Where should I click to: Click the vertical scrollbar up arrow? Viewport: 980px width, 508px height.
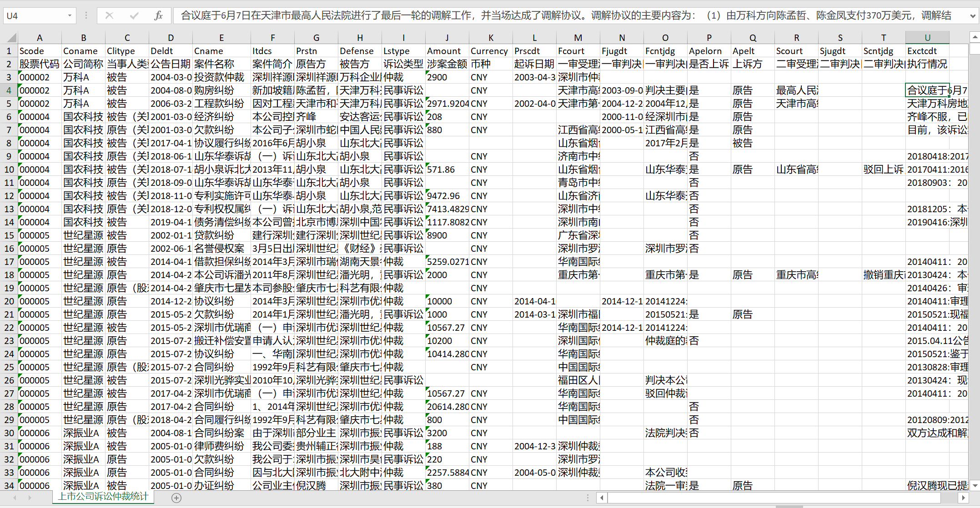pyautogui.click(x=975, y=37)
